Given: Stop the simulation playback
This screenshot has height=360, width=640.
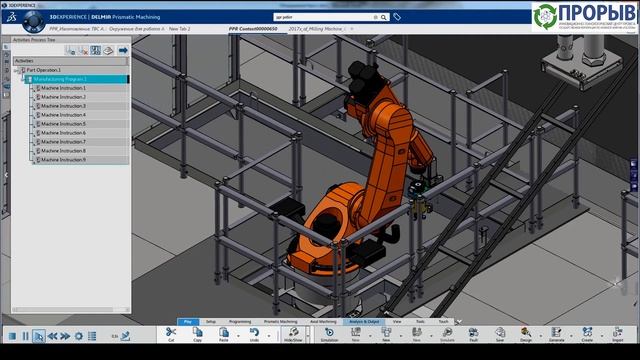Looking at the screenshot, I should pyautogui.click(x=12, y=336).
